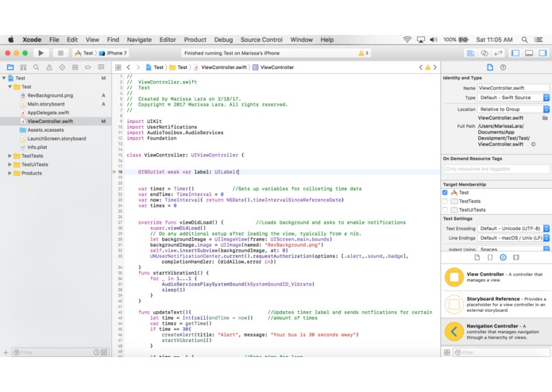
Task: Switch to the Assistant editor
Action: tap(484, 53)
